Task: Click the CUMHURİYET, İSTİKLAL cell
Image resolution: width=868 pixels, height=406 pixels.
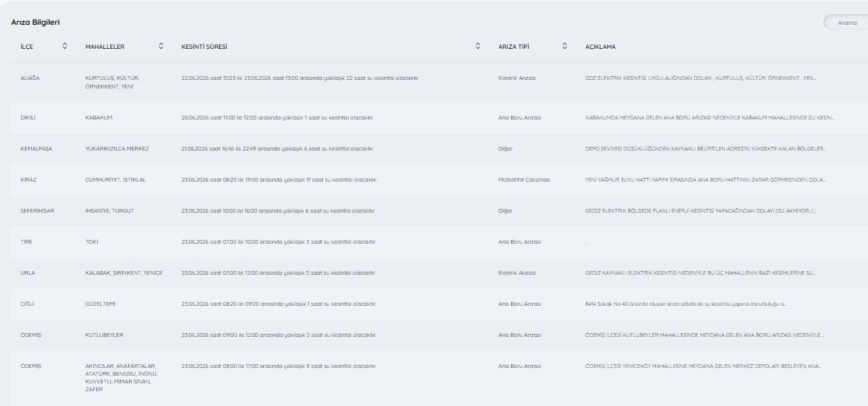Action: click(116, 180)
